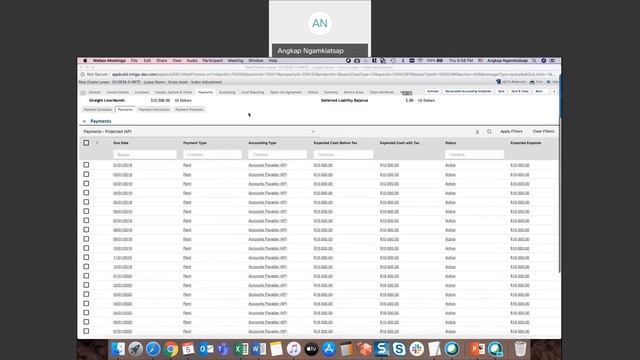Open column options menu beside header checkbox
640x360 pixels.
pyautogui.click(x=97, y=143)
